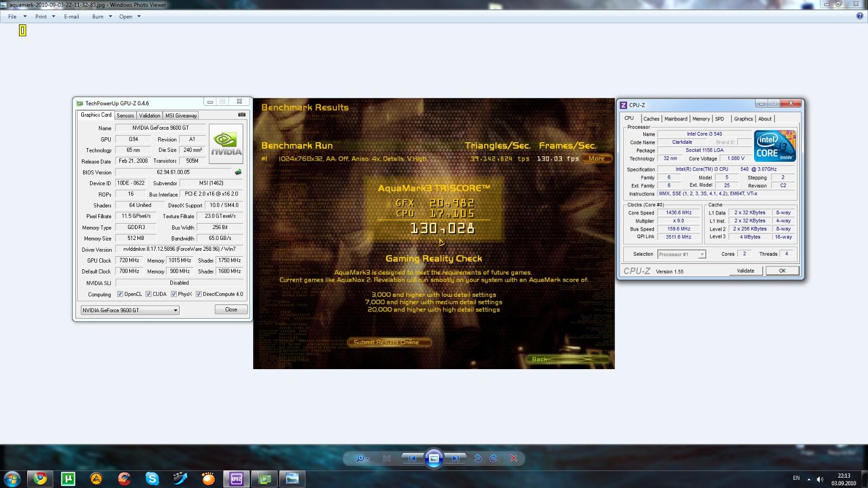Viewport: 868px width, 488px height.
Task: Open the MSI Giveaway tab
Action: [x=181, y=116]
